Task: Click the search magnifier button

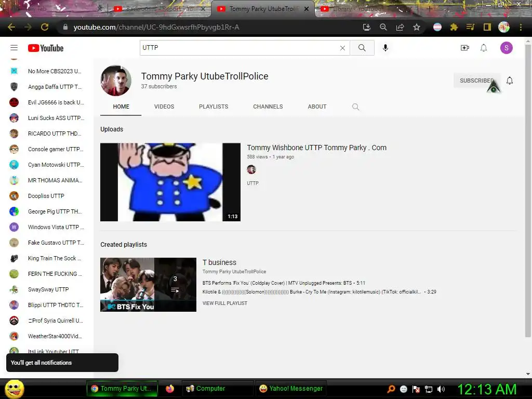Action: (x=362, y=48)
